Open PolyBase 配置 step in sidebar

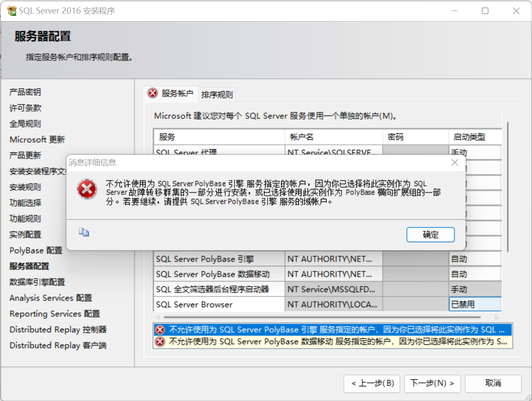[36, 250]
